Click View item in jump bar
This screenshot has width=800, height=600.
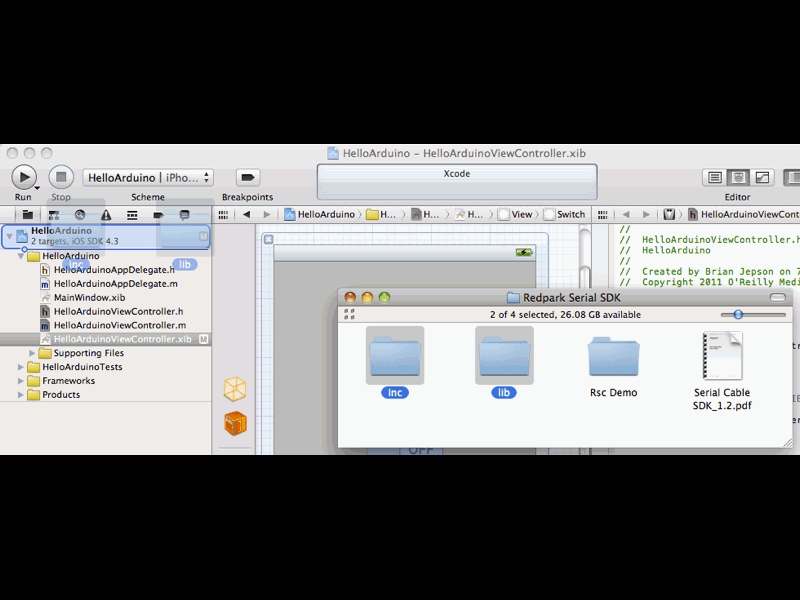[x=515, y=215]
